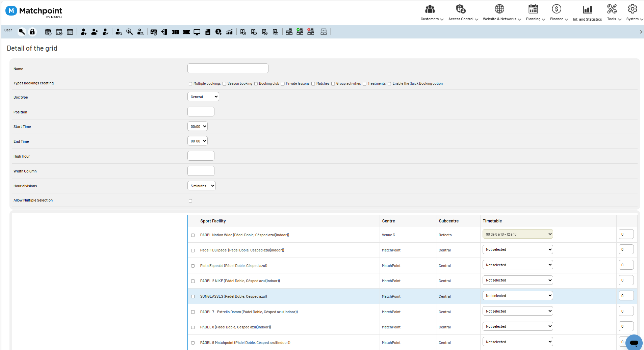The width and height of the screenshot is (644, 350).
Task: Tick the Allow Multiple Selection checkbox
Action: (x=190, y=201)
